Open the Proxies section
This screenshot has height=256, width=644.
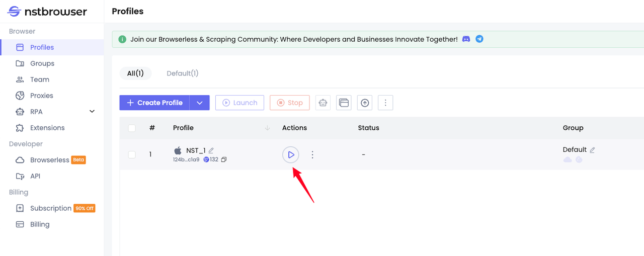click(52, 96)
